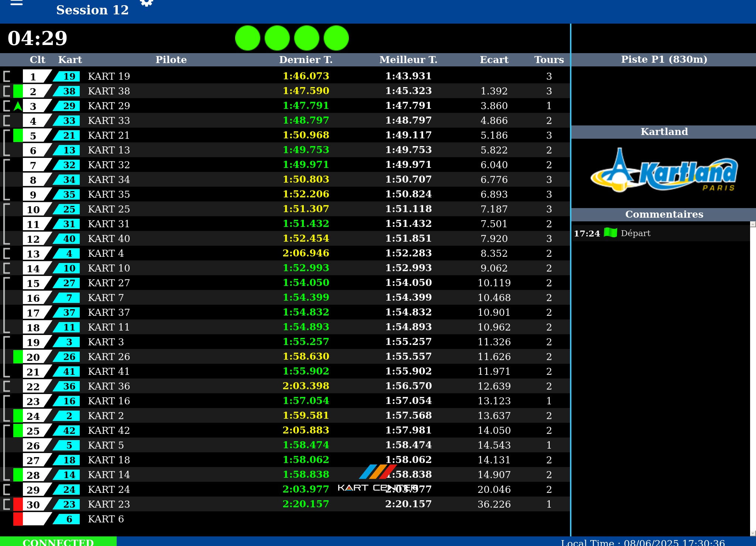Click the last green start light
The width and height of the screenshot is (756, 546).
[x=336, y=38]
